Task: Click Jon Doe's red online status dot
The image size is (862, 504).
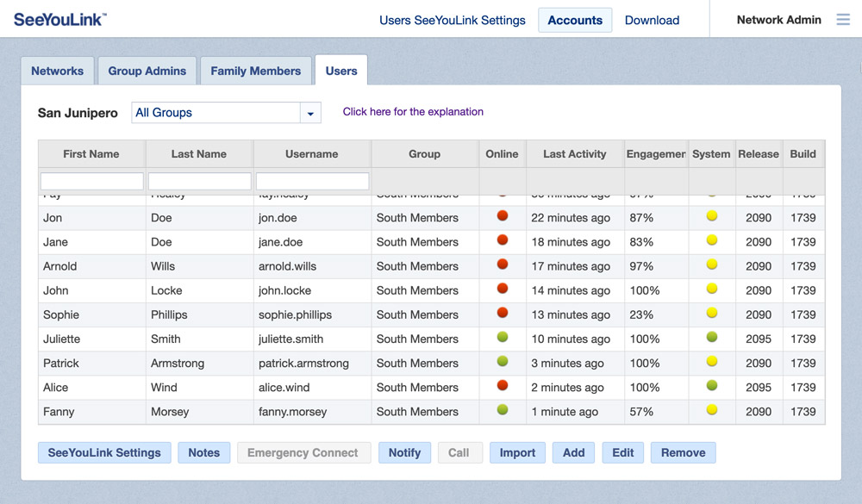Action: pos(503,215)
